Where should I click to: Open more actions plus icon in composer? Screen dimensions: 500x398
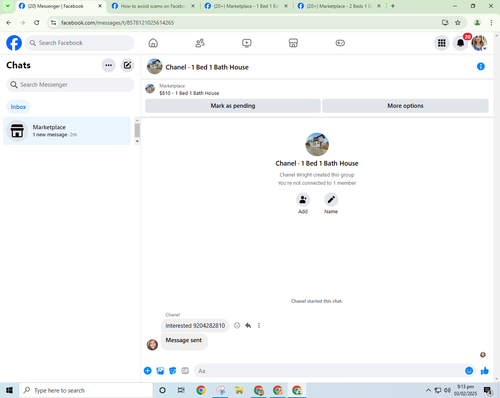click(x=148, y=371)
